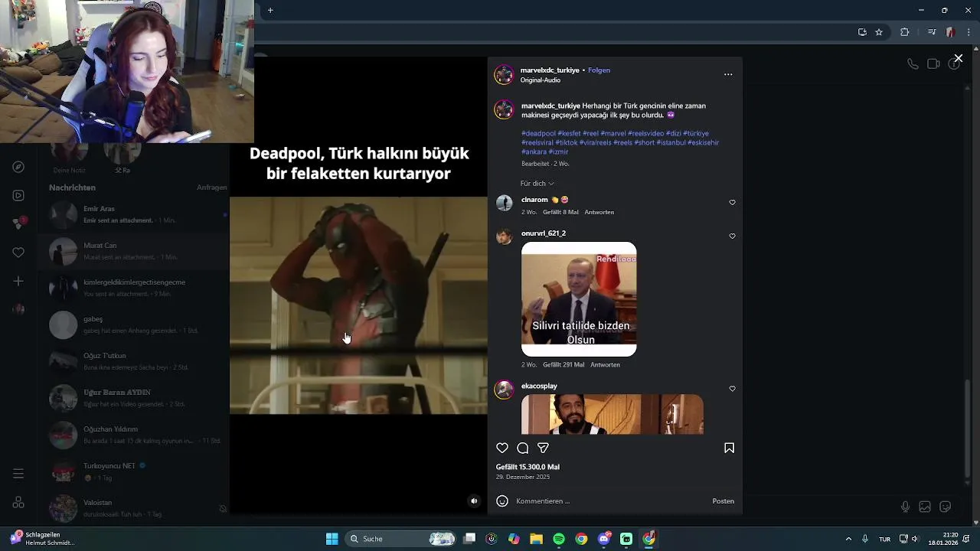
Task: Start a voice call in chat header
Action: (x=913, y=64)
